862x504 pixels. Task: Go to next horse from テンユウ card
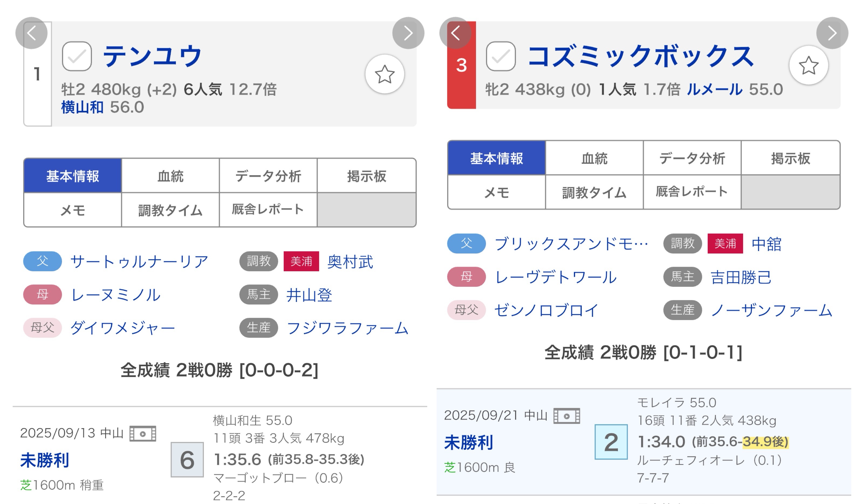click(x=408, y=33)
